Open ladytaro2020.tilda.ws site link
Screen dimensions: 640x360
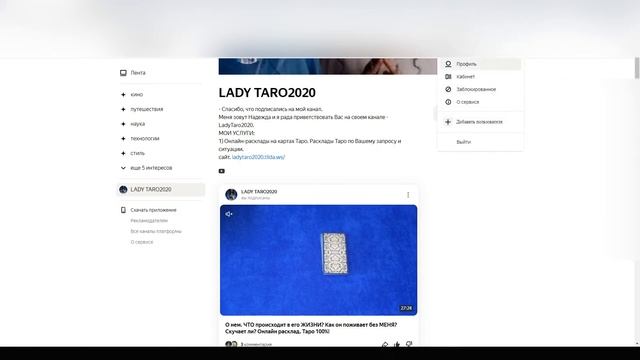258,157
